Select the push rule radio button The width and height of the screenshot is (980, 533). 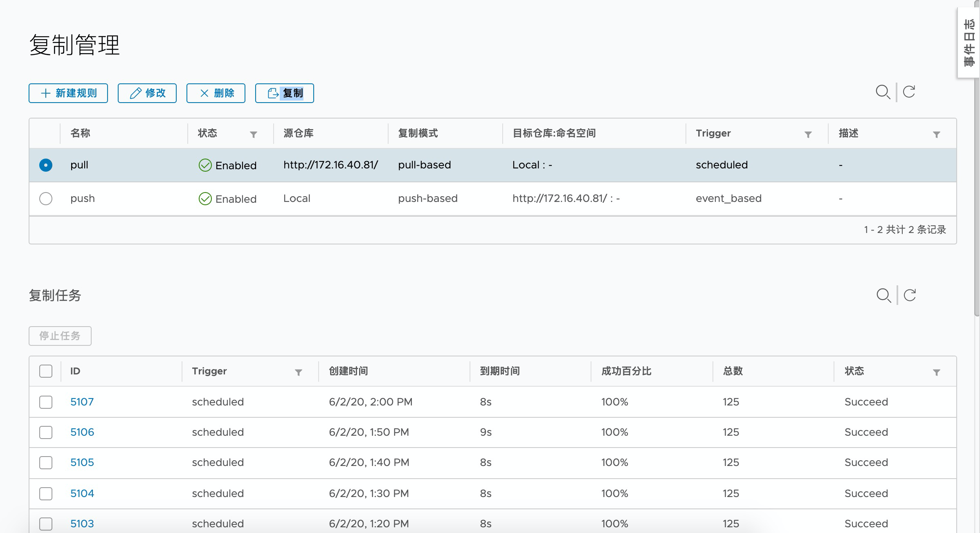click(46, 199)
